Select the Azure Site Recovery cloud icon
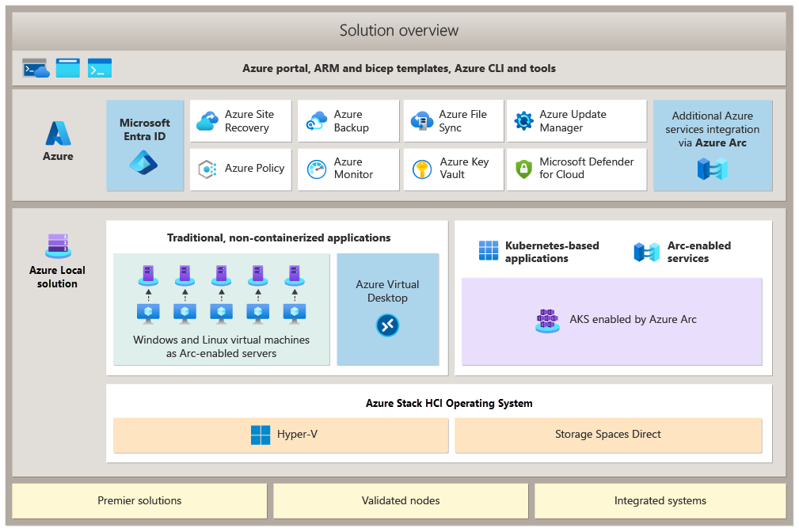 click(207, 121)
